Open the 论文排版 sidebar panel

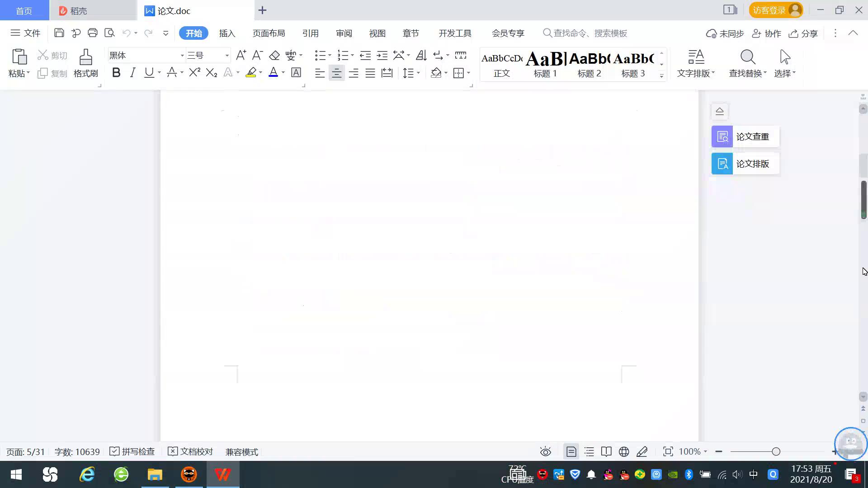[744, 164]
